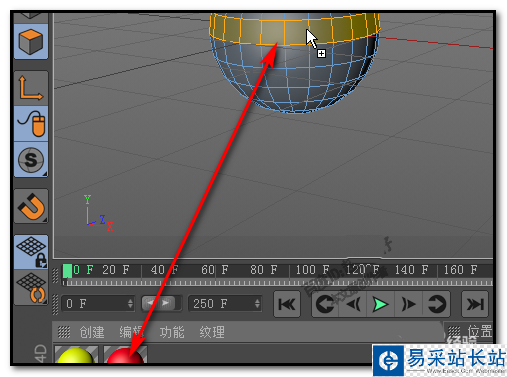Open the 创建 menu in material manager
This screenshot has width=507, height=377.
pos(92,332)
